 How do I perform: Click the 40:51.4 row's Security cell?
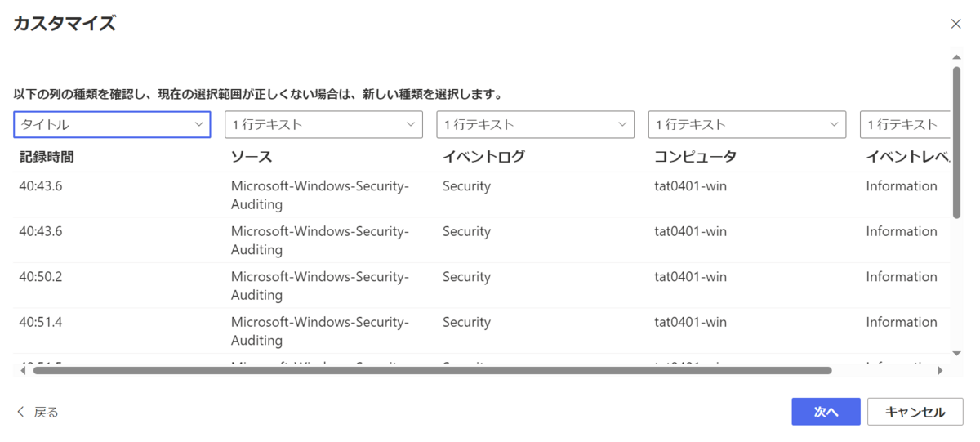coord(466,322)
